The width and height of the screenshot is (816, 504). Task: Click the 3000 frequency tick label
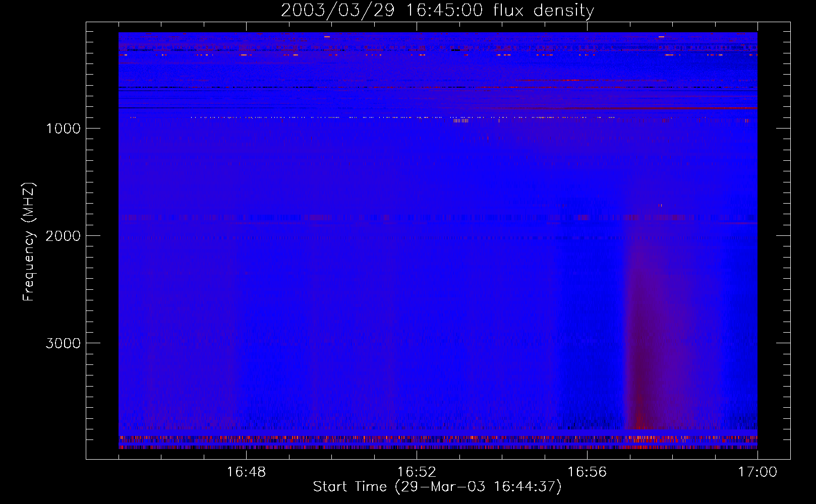click(63, 343)
